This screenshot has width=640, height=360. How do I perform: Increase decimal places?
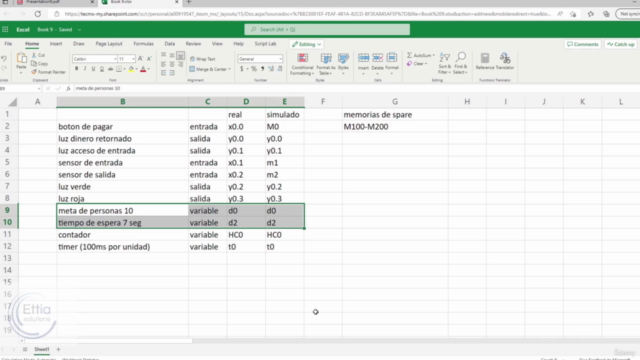[x=271, y=69]
